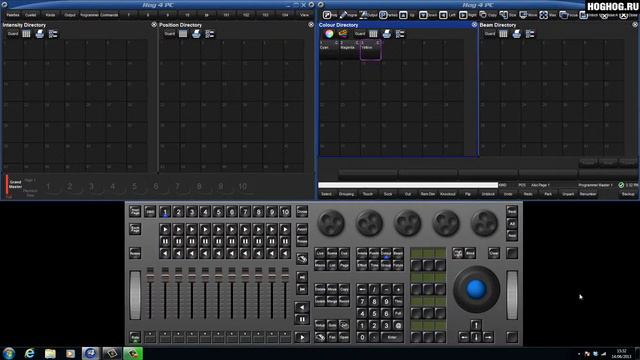Click the list configuration icon in Intensity Directory
This screenshot has height=360, width=640.
pos(53,34)
